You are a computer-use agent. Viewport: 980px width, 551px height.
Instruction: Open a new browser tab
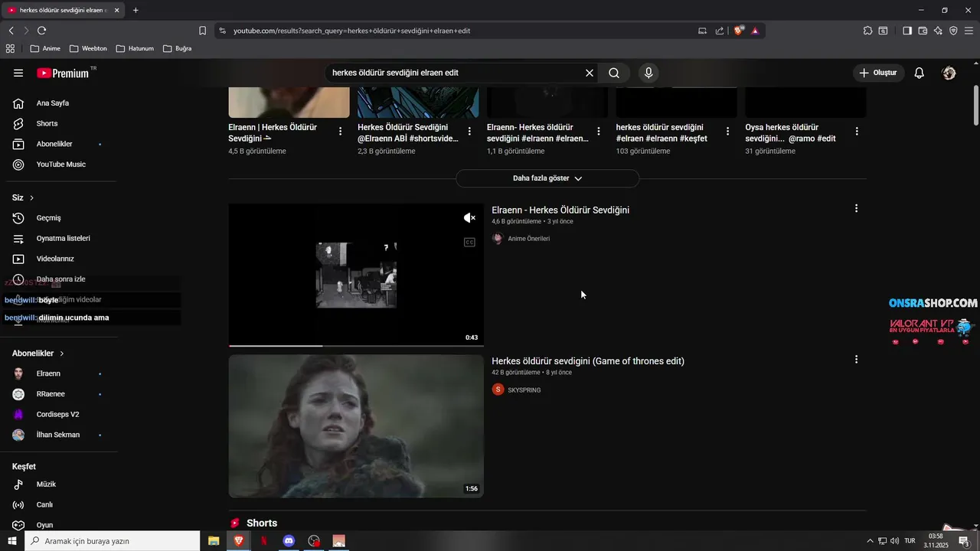136,10
